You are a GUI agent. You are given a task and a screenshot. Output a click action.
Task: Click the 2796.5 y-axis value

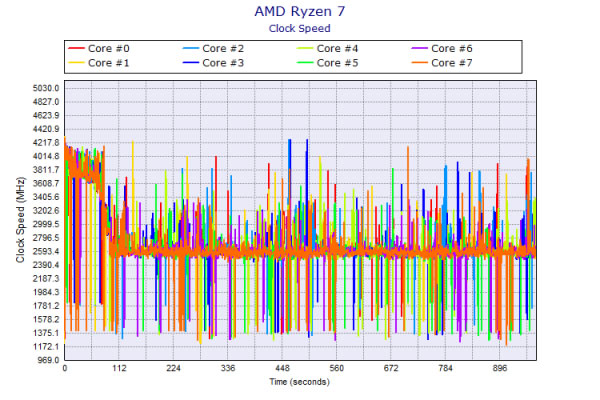pyautogui.click(x=46, y=238)
